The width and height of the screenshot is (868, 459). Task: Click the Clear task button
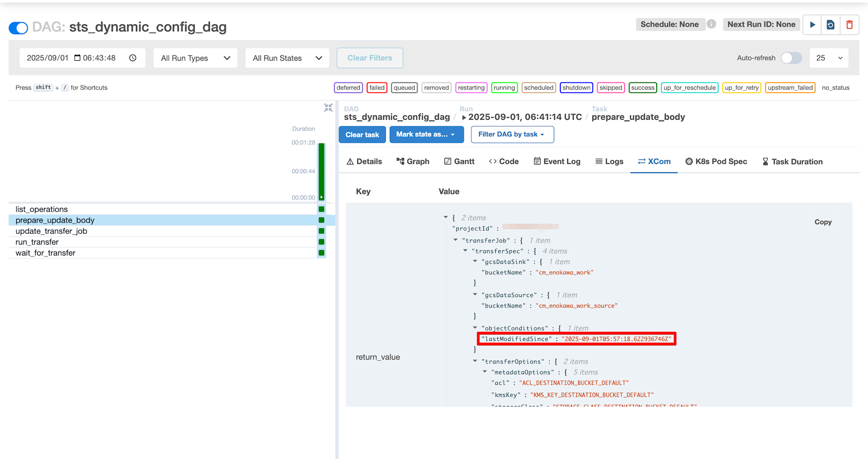pos(362,134)
